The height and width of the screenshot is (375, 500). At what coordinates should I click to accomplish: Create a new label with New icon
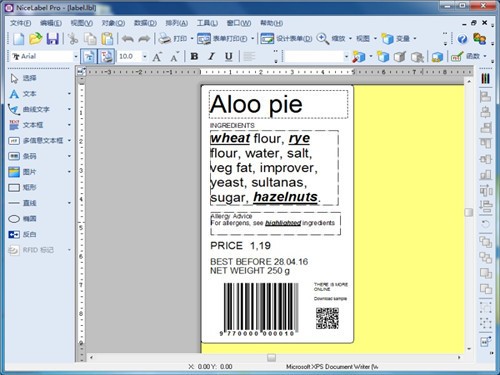19,39
